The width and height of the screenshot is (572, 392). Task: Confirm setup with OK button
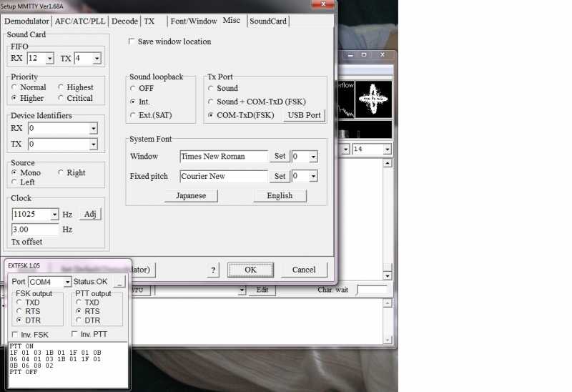coord(251,270)
